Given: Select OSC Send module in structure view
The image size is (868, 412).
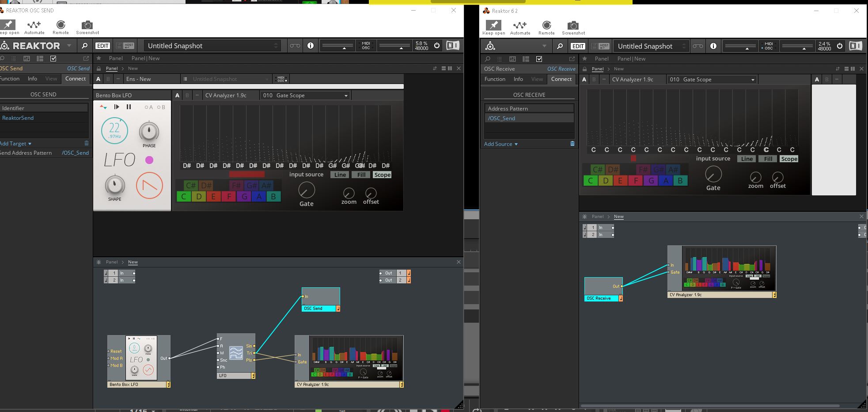Looking at the screenshot, I should (x=321, y=299).
